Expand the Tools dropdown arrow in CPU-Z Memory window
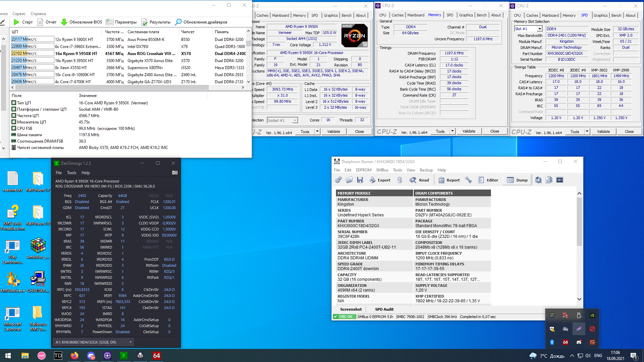644x362 pixels. pyautogui.click(x=452, y=131)
